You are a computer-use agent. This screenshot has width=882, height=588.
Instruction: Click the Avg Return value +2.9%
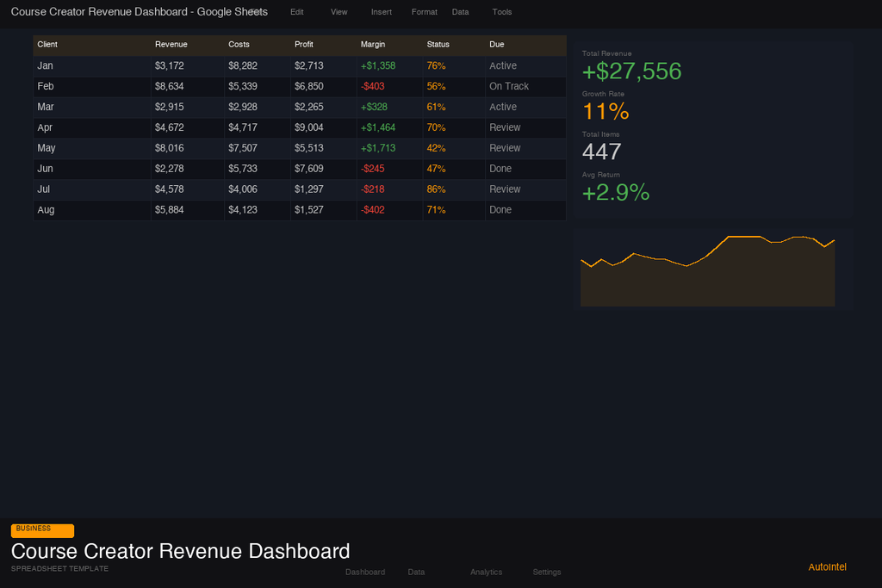616,193
